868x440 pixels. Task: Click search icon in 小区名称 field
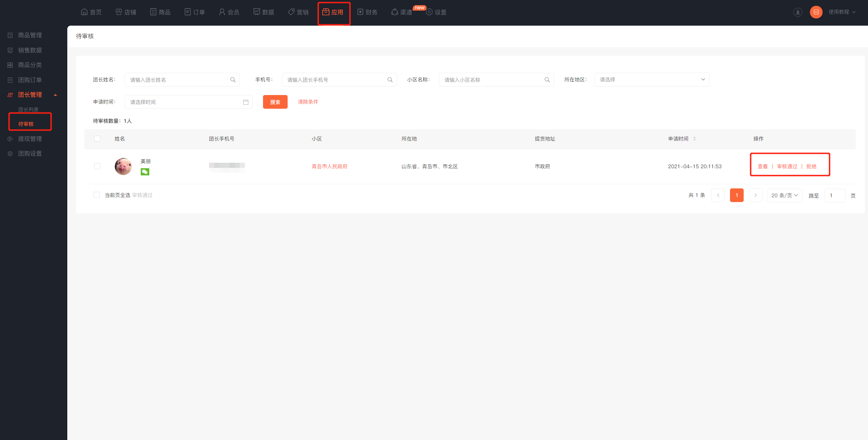click(547, 80)
